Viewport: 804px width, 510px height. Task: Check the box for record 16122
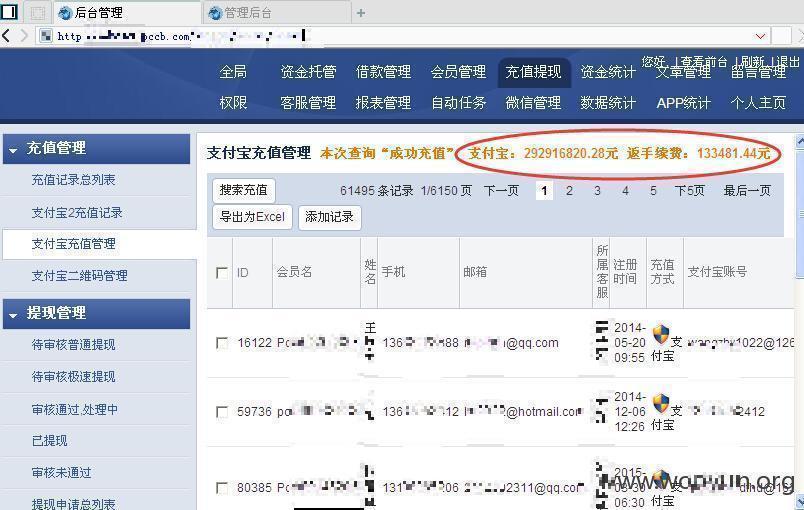tap(222, 343)
